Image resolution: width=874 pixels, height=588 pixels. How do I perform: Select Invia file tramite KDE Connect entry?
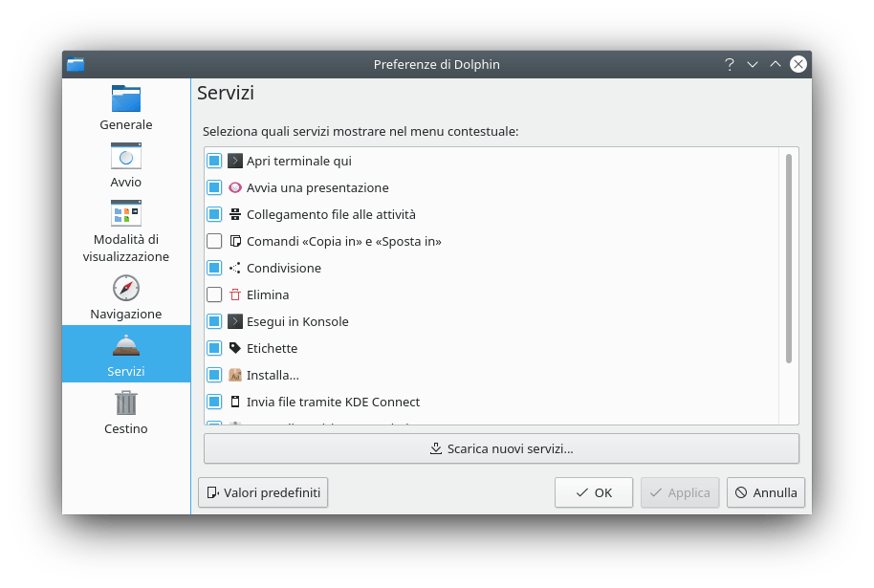333,403
